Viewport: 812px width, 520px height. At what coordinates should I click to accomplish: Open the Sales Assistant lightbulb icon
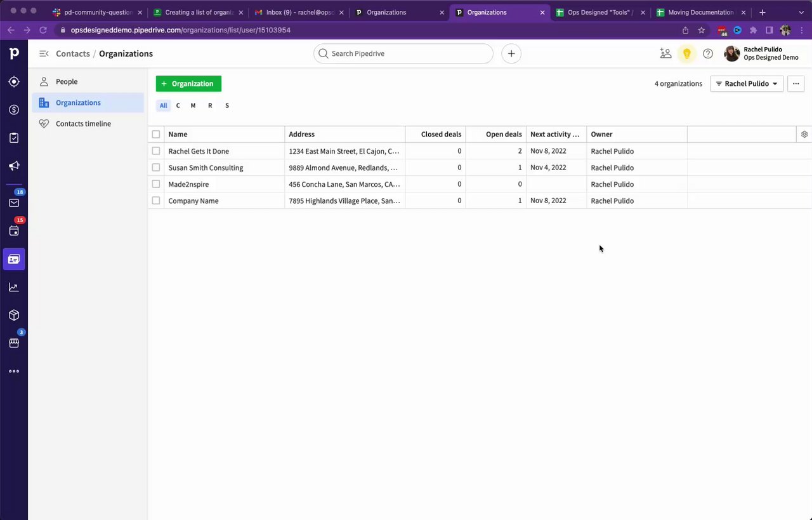pos(686,54)
